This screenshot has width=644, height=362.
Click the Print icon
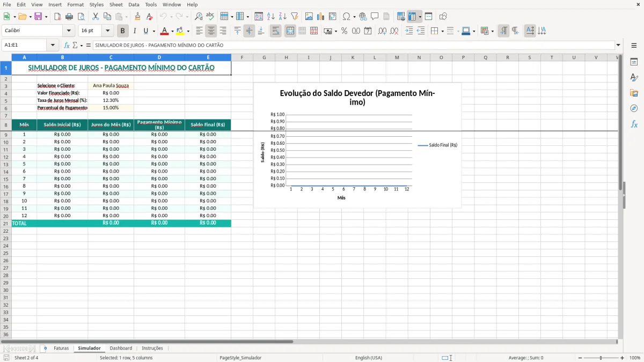point(69,17)
